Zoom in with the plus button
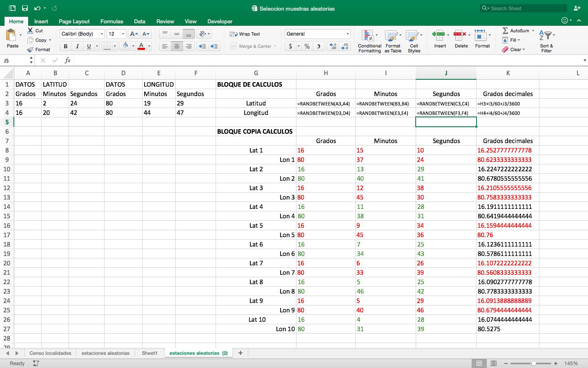The width and height of the screenshot is (588, 368). [555, 363]
